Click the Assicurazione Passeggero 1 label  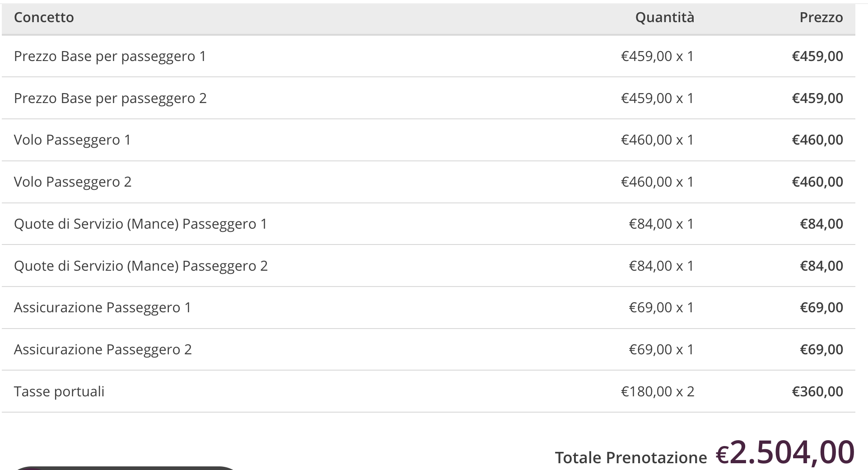pyautogui.click(x=103, y=308)
